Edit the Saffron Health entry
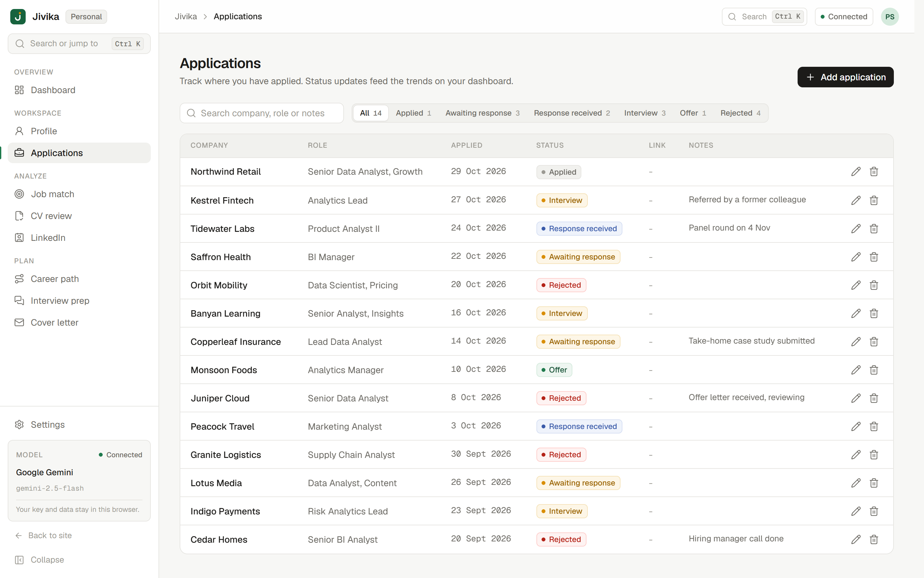This screenshot has height=578, width=924. 856,257
